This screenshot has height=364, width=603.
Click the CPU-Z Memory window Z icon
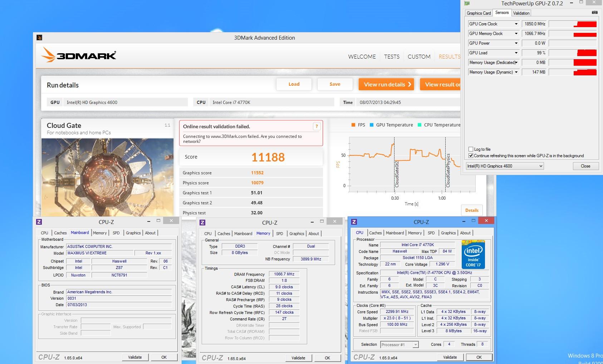202,223
